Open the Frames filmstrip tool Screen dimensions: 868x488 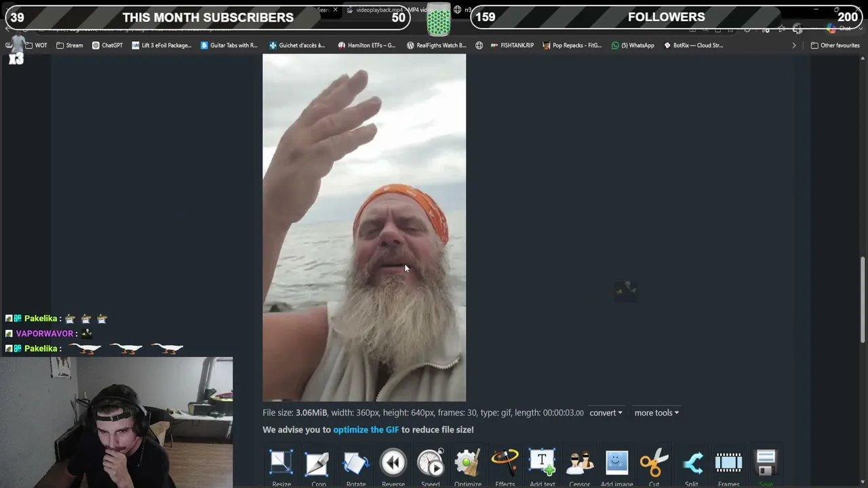pyautogui.click(x=729, y=463)
